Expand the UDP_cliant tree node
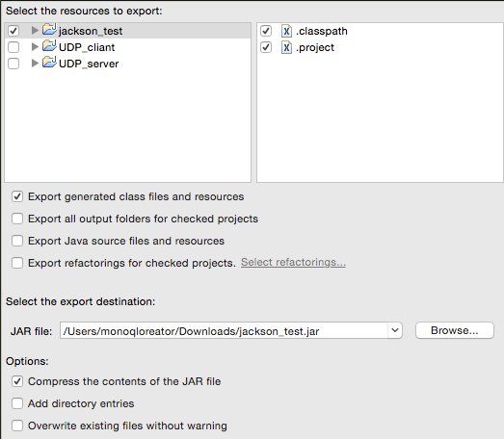This screenshot has width=504, height=439. click(35, 47)
